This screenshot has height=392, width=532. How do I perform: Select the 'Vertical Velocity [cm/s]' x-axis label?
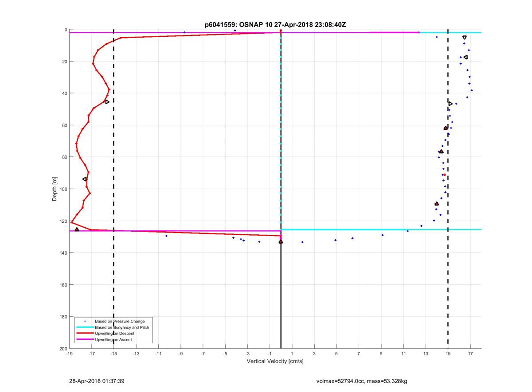(275, 361)
